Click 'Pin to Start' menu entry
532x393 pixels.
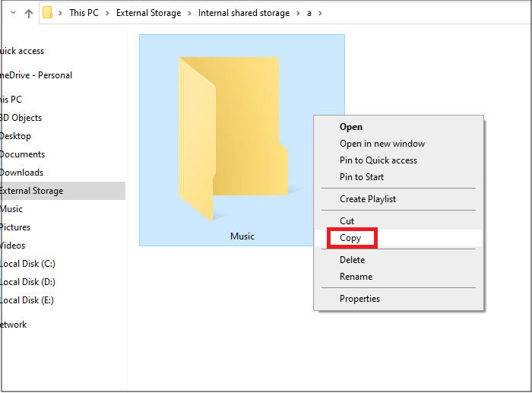pos(362,177)
